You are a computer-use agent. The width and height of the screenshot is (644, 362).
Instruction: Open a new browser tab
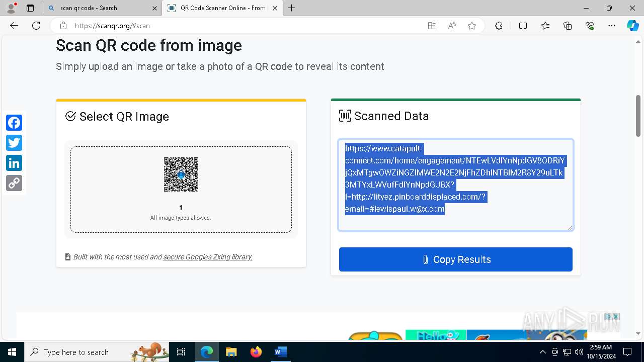(x=291, y=8)
